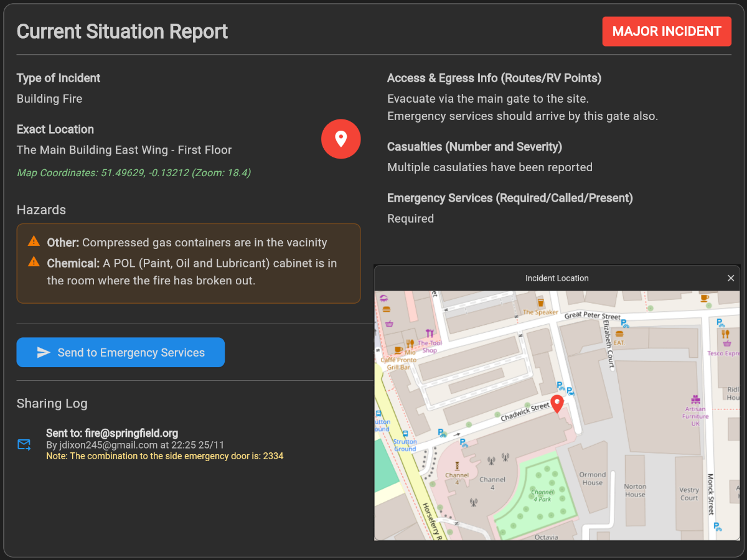Click the green Map Coordinates text

(134, 173)
